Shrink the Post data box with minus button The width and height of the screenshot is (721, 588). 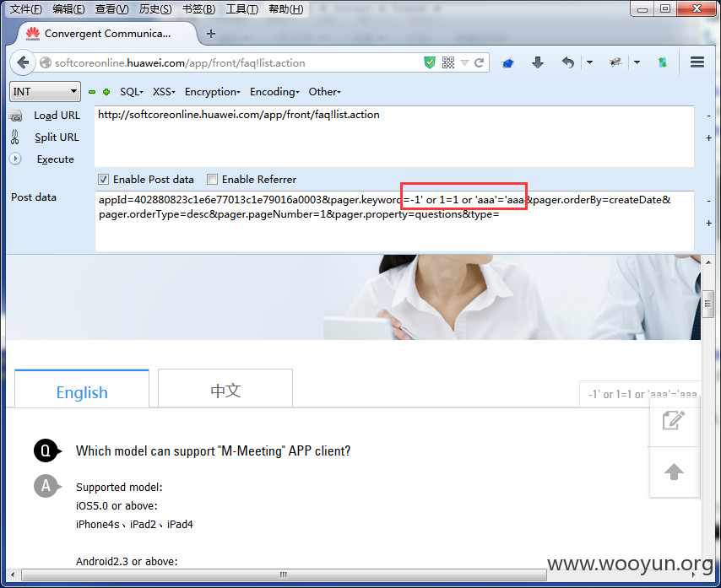click(708, 202)
